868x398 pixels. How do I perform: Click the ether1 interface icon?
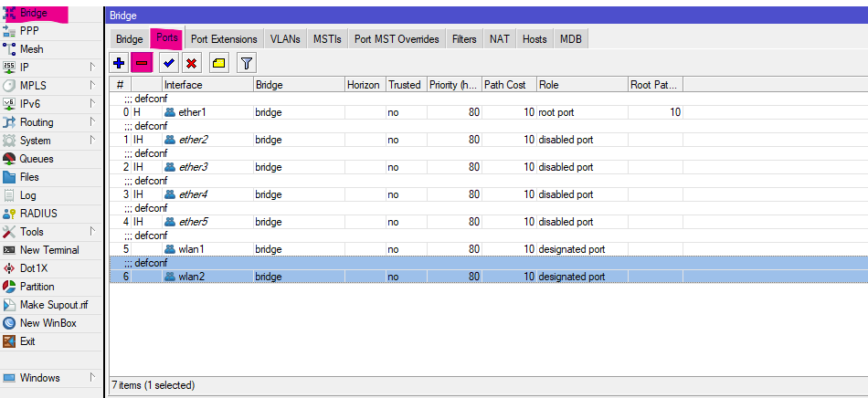[x=170, y=112]
